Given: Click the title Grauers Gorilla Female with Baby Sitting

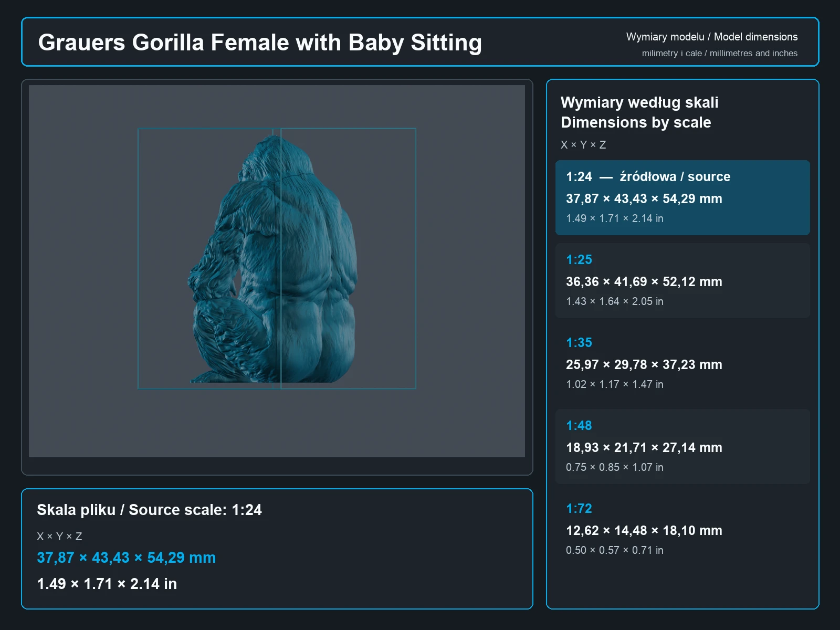Looking at the screenshot, I should (x=260, y=43).
